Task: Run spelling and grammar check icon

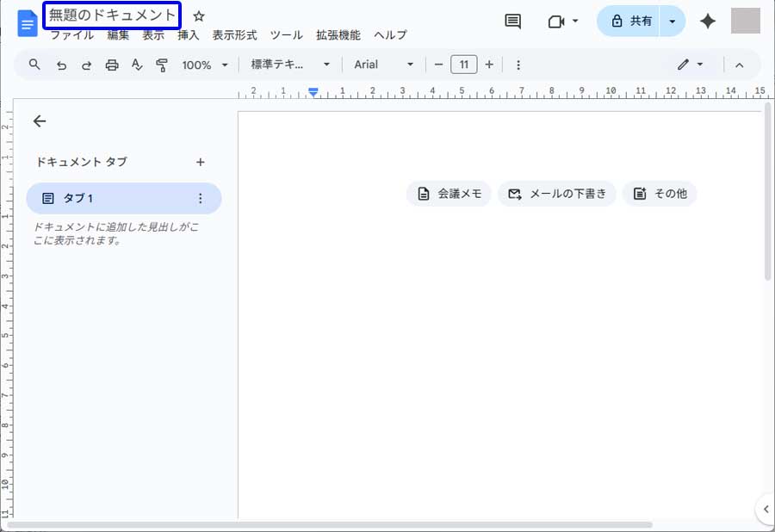Action: (x=136, y=65)
